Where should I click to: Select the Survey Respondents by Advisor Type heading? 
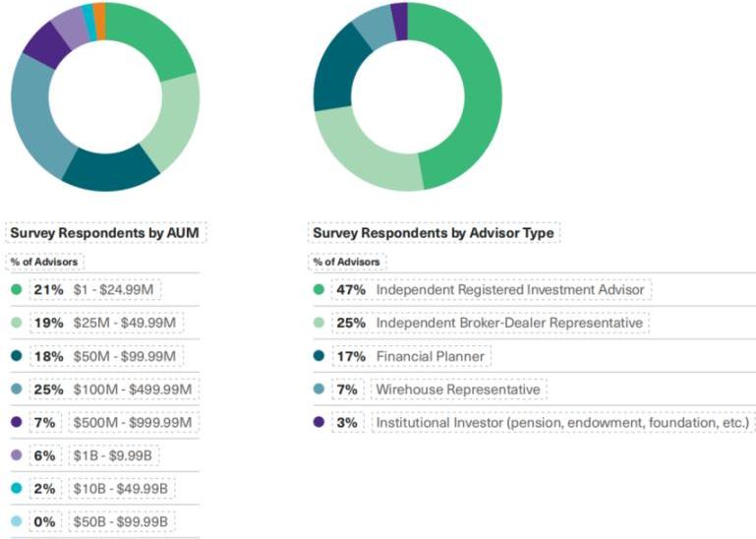tap(435, 233)
